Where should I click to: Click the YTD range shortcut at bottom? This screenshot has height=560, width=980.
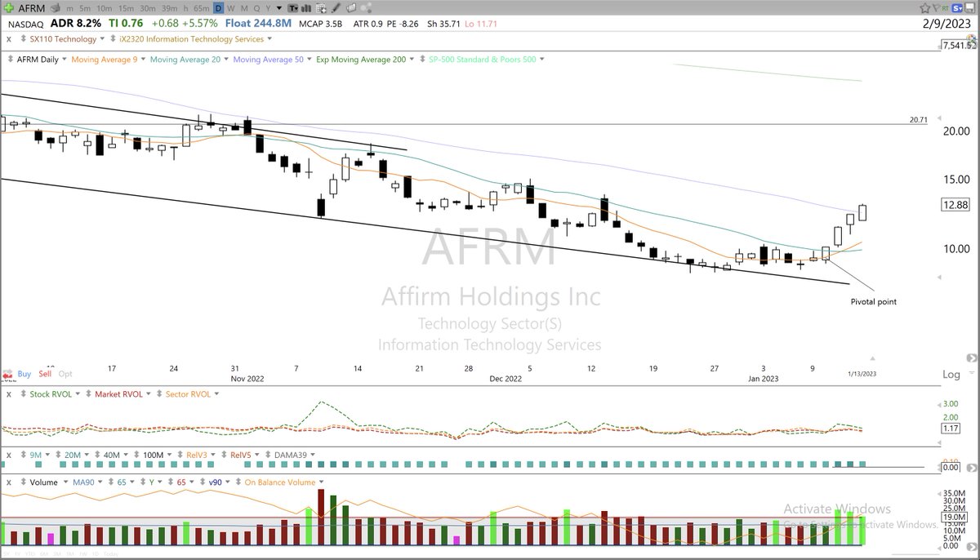coord(29,554)
